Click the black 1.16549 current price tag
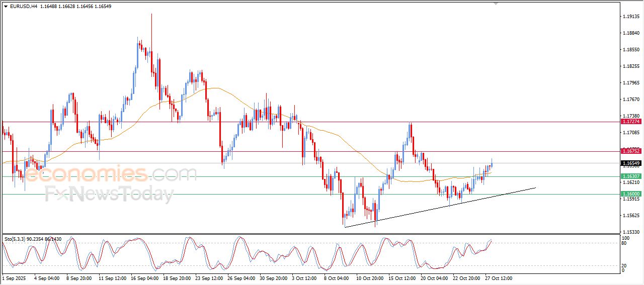 tap(630, 163)
